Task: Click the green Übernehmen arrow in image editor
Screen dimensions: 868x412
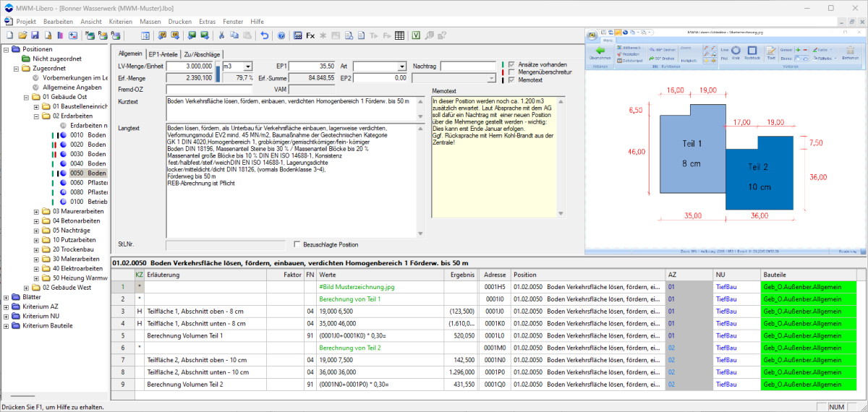Action: click(600, 52)
